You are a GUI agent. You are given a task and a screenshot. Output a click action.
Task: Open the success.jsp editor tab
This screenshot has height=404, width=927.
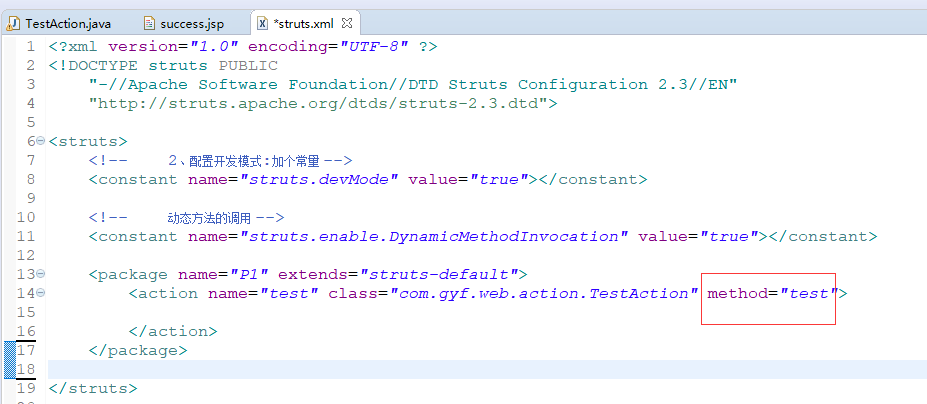point(186,24)
